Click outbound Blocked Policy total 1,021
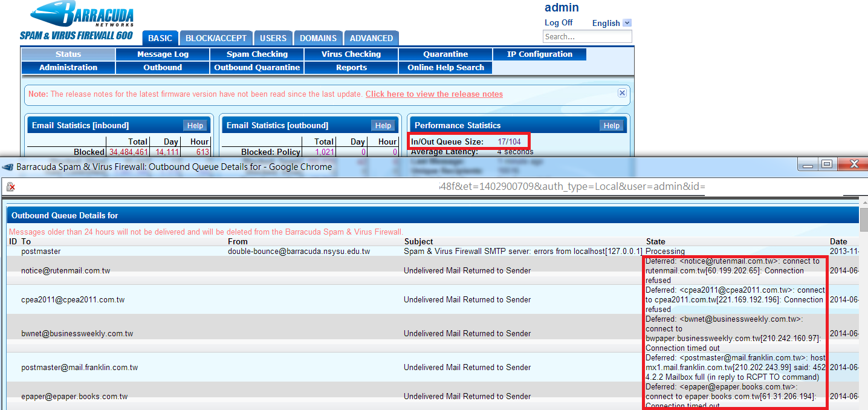The width and height of the screenshot is (868, 410). pos(325,152)
